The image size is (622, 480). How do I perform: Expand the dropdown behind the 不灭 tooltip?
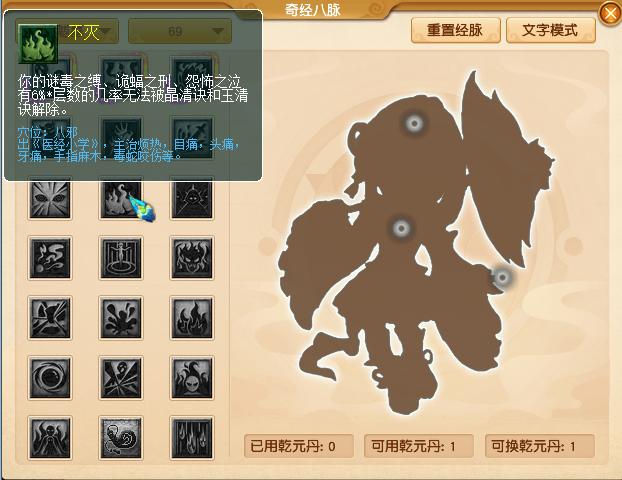click(x=67, y=31)
